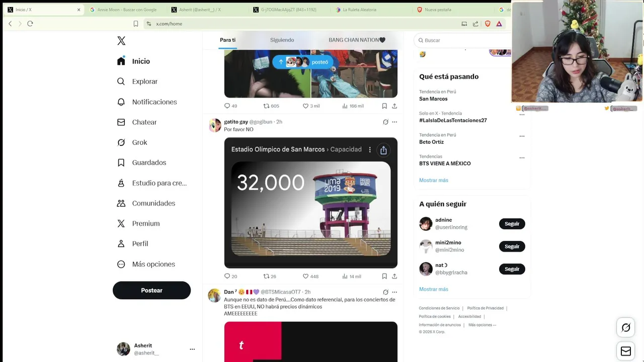644x362 pixels.
Task: More options for BTS VIENE A MÉXICO trend
Action: coord(522,157)
